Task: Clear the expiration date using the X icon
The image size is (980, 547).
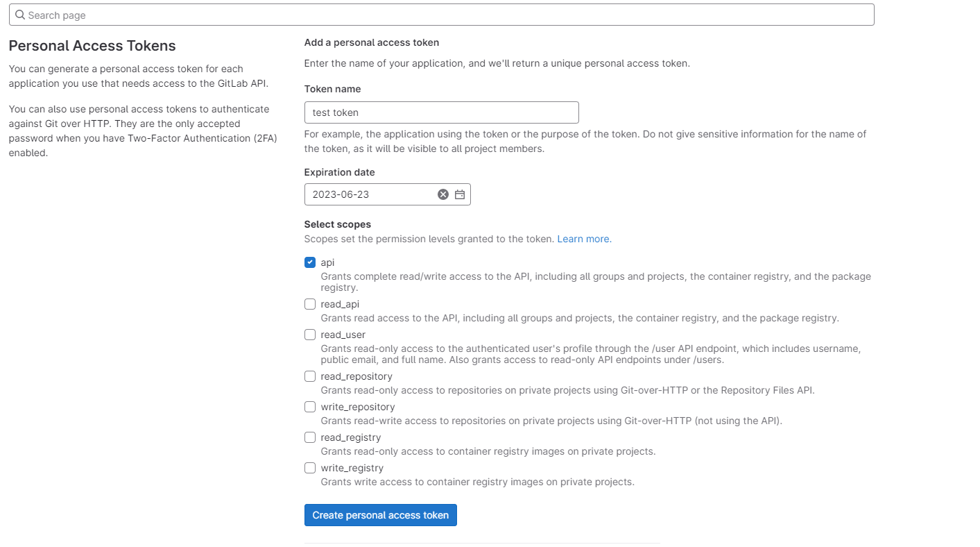Action: [x=443, y=194]
